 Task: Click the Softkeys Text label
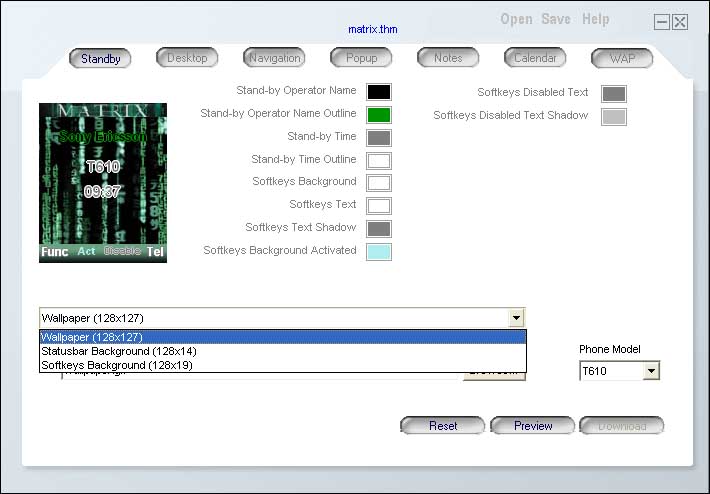pyautogui.click(x=323, y=205)
